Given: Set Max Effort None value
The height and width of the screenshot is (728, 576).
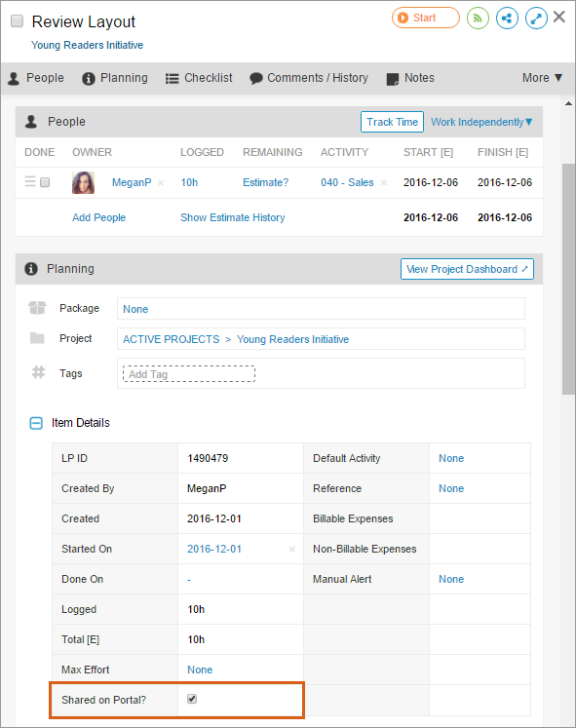Looking at the screenshot, I should coord(200,670).
